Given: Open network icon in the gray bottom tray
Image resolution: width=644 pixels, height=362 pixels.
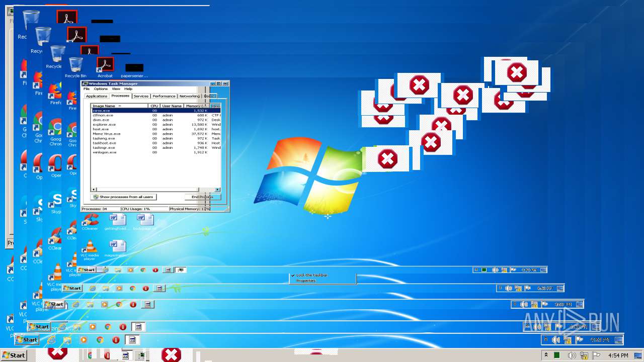Looking at the screenshot, I should [x=584, y=355].
